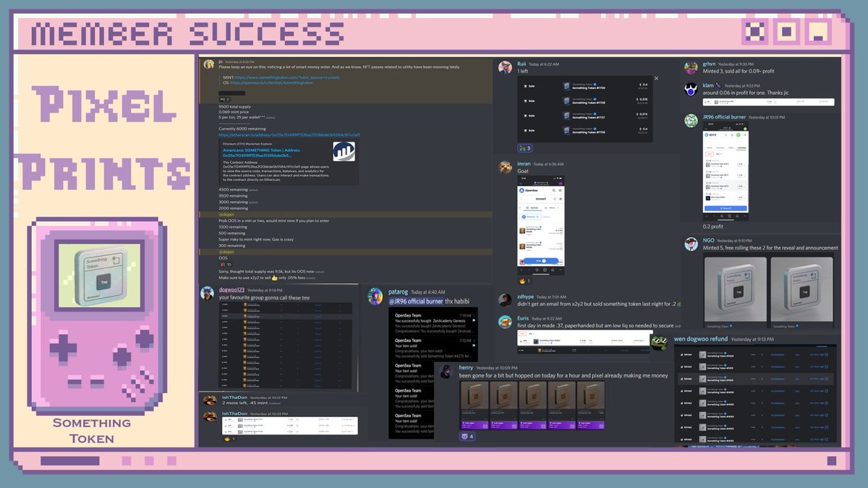Open wen dogwoo refund's minted tokens screenshot
The width and height of the screenshot is (868, 488).
[x=756, y=395]
